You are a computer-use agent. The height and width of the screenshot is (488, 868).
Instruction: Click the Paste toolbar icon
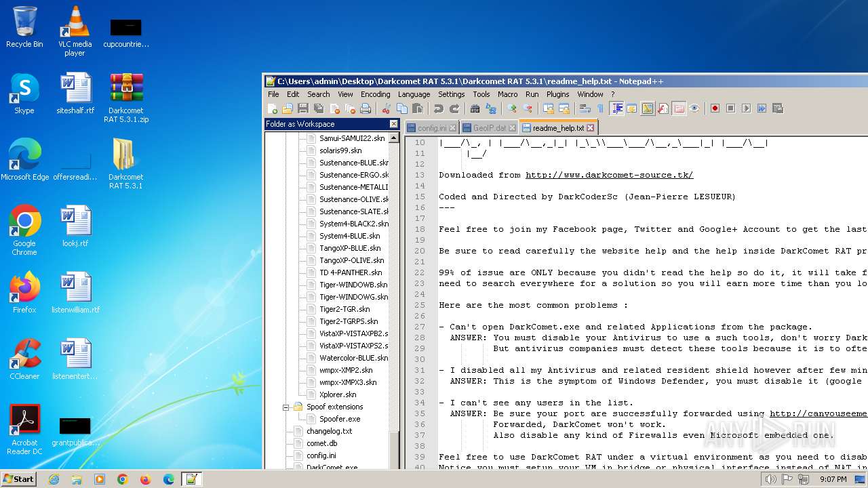point(417,108)
